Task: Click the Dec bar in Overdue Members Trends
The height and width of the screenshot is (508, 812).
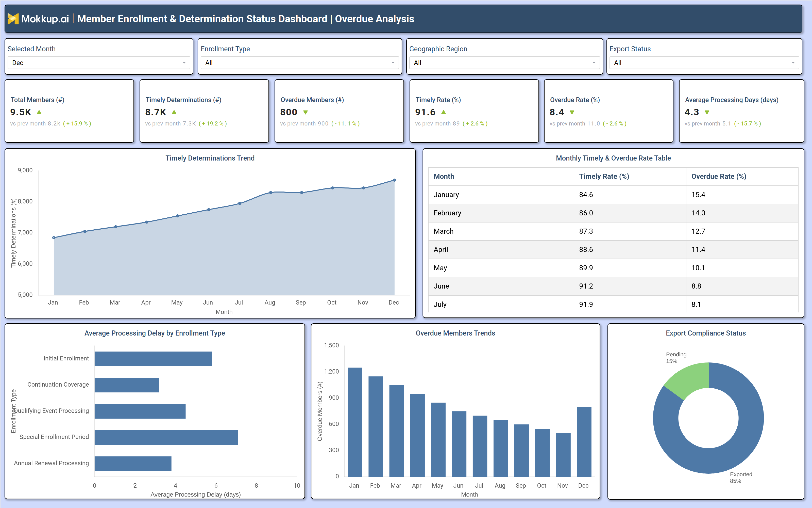Action: click(584, 442)
